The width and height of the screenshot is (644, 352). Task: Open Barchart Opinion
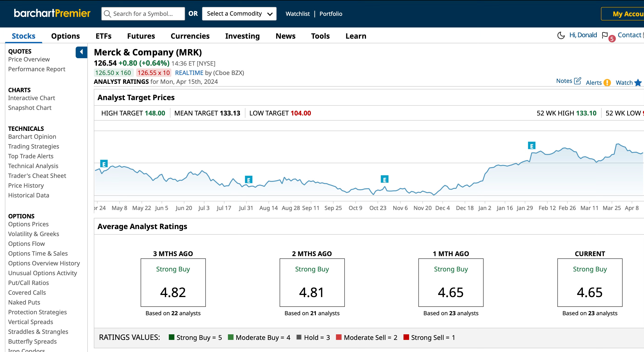(x=32, y=136)
